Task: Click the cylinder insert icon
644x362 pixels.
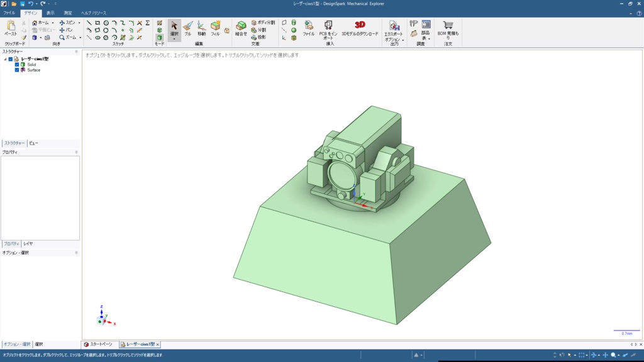Action: 294,23
